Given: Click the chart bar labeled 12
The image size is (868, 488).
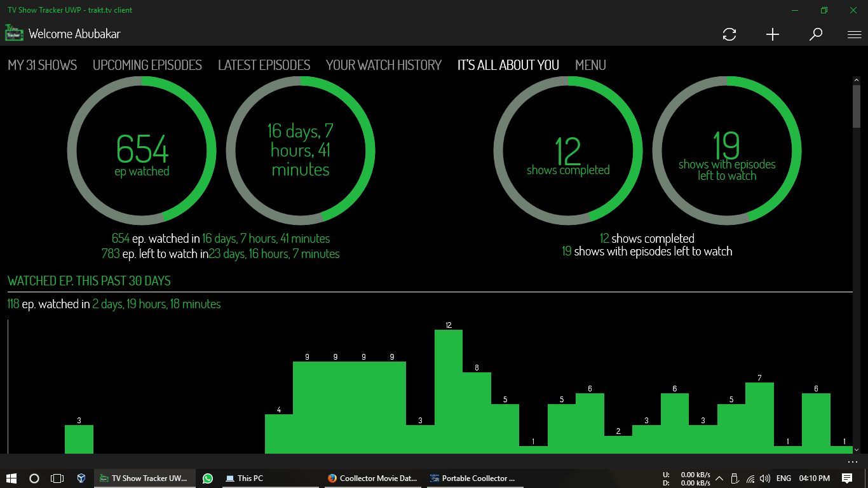Looking at the screenshot, I should click(449, 391).
